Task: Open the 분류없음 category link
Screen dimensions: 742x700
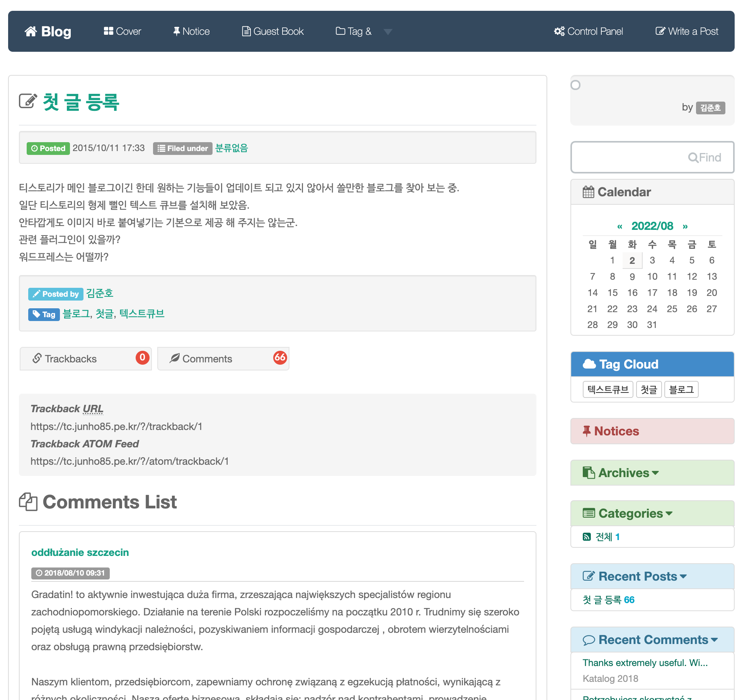Action: [231, 148]
